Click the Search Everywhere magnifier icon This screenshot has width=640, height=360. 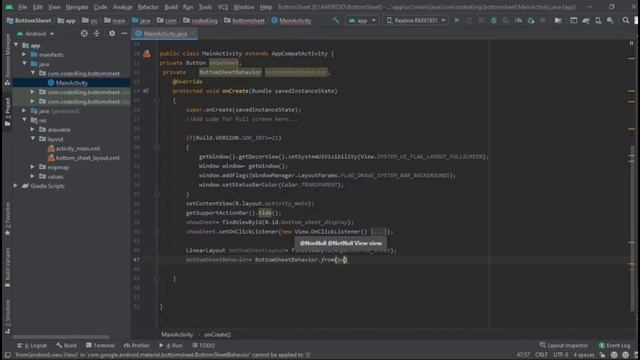click(625, 20)
